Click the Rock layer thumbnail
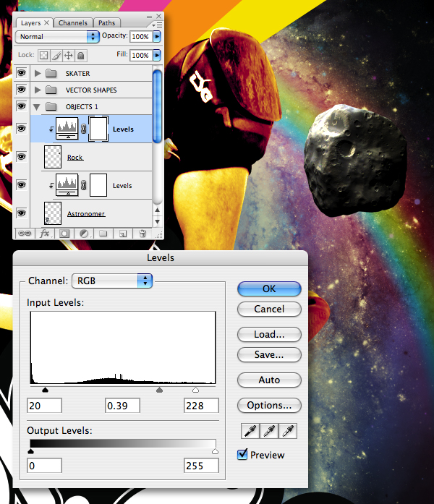 (52, 157)
